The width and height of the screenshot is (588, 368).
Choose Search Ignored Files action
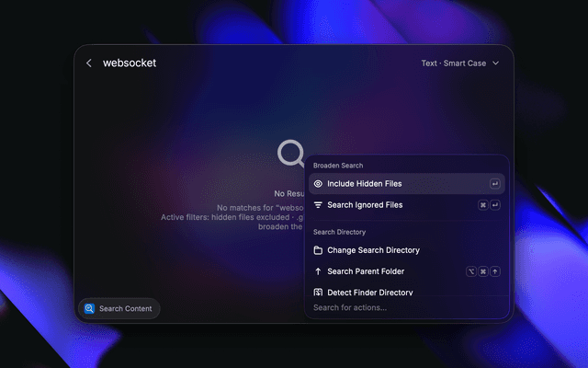click(x=407, y=205)
